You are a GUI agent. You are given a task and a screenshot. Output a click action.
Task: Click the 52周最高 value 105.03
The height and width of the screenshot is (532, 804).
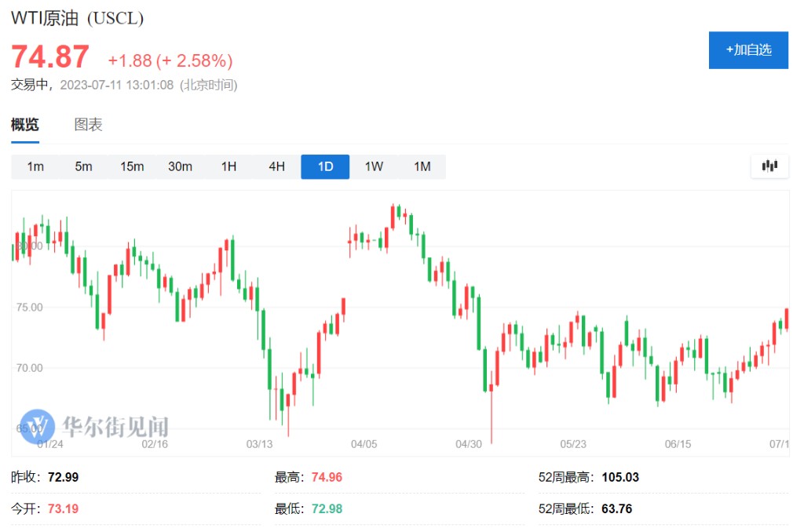pos(620,477)
